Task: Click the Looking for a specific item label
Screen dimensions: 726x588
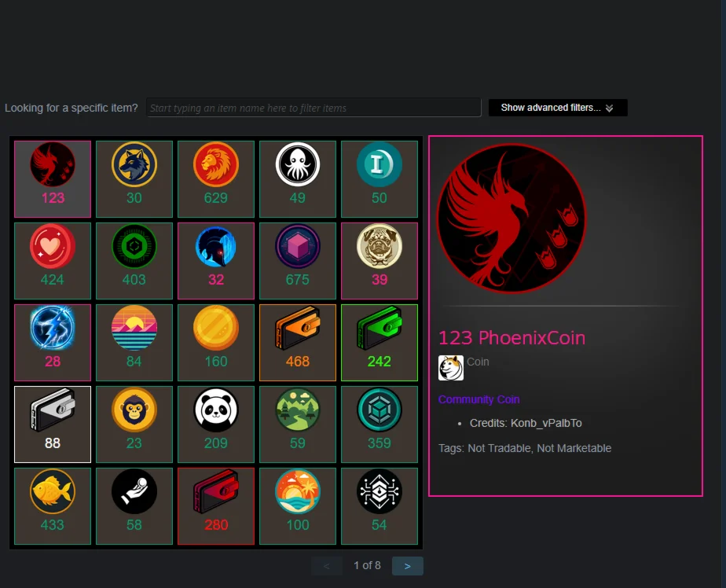Action: click(x=71, y=108)
